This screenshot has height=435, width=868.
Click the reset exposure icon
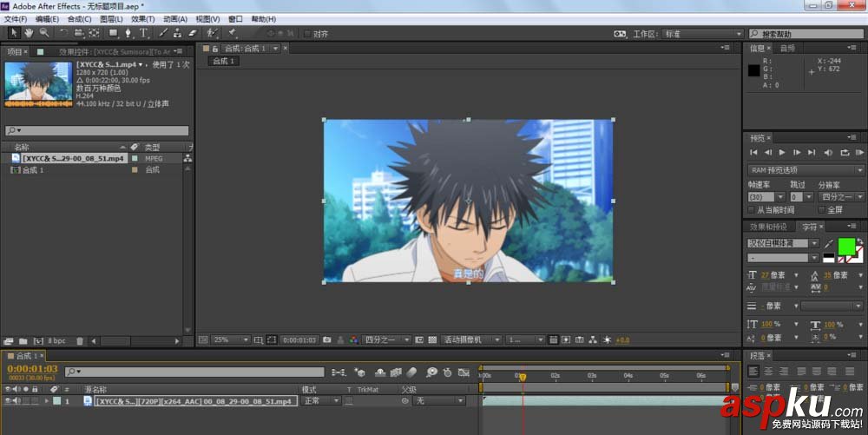click(x=607, y=339)
